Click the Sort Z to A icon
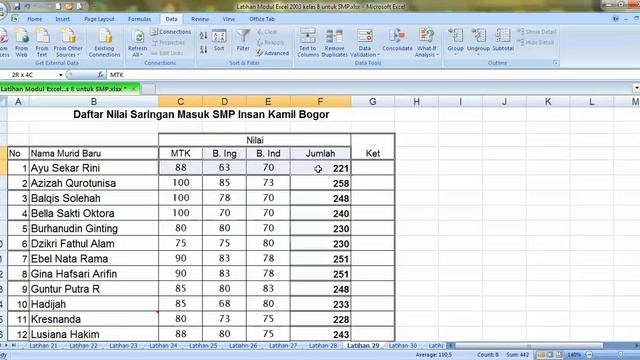 [x=204, y=49]
